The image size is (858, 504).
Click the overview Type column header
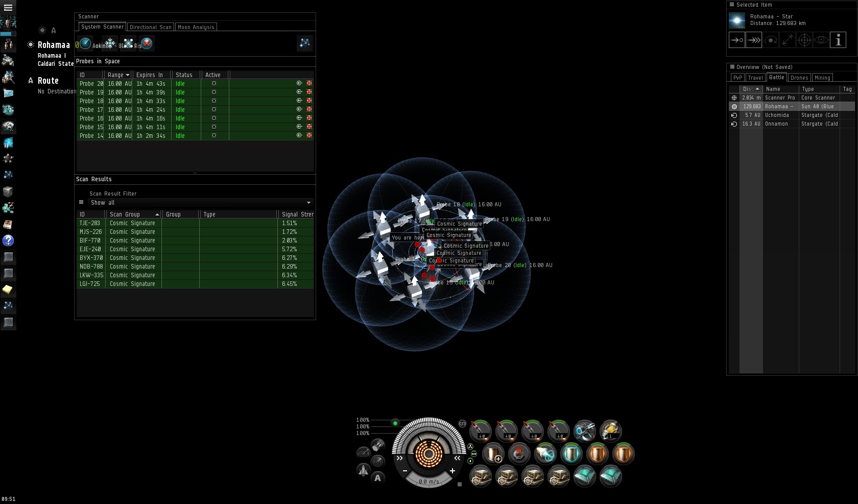(819, 89)
